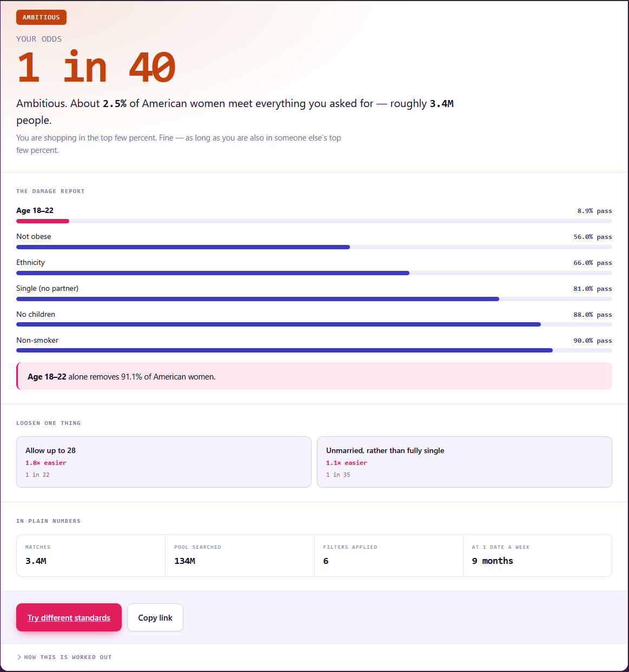The width and height of the screenshot is (629, 672).
Task: Click the '90.0% pass' value
Action: pyautogui.click(x=593, y=341)
